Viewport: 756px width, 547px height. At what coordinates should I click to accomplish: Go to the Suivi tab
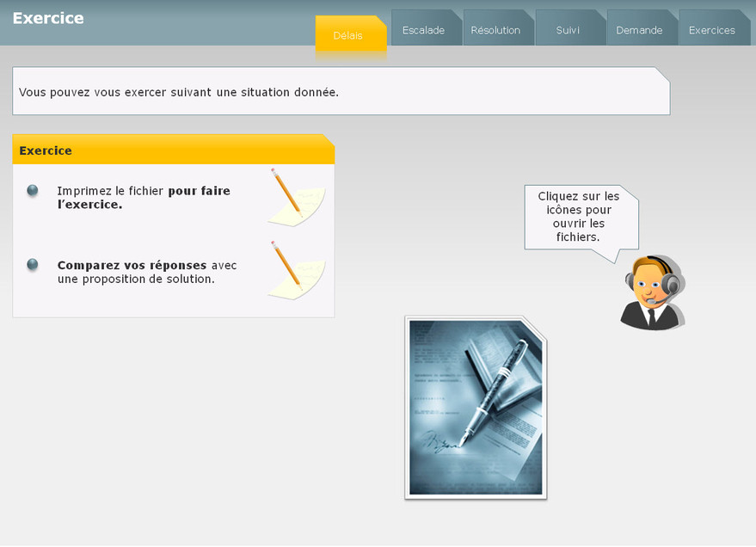568,30
